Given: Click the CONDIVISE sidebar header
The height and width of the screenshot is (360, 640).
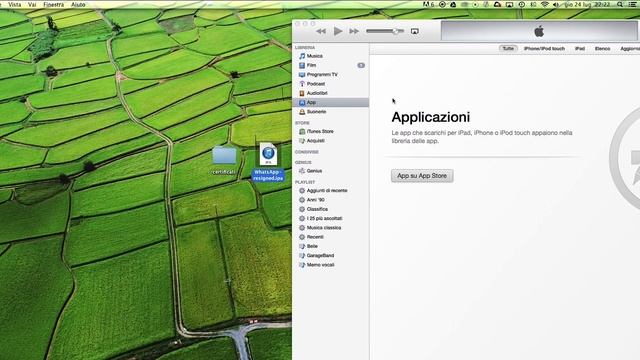Looking at the screenshot, I should tap(307, 152).
